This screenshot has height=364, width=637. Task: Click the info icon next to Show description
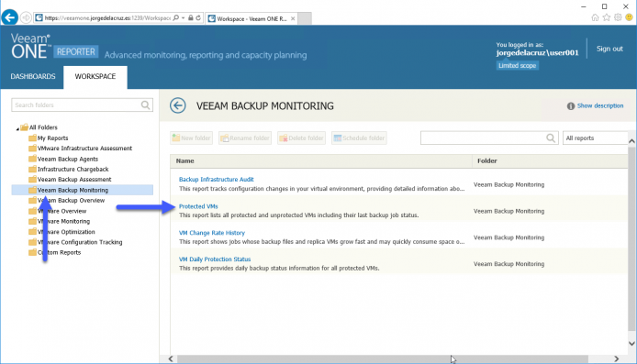pyautogui.click(x=571, y=106)
